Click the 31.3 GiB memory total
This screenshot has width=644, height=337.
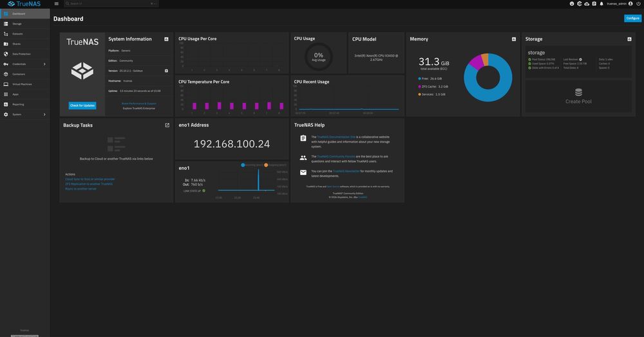point(433,62)
